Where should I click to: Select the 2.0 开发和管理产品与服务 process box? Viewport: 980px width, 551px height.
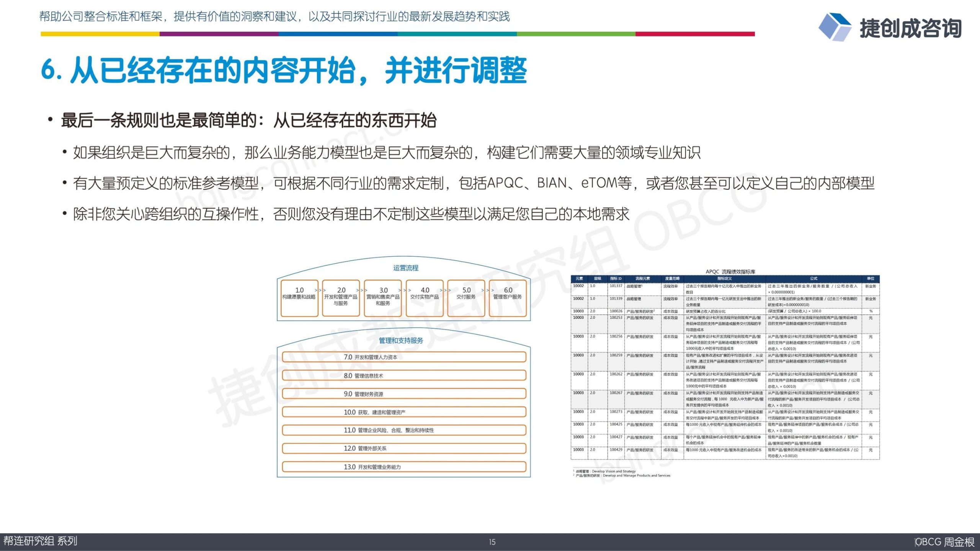pos(341,298)
